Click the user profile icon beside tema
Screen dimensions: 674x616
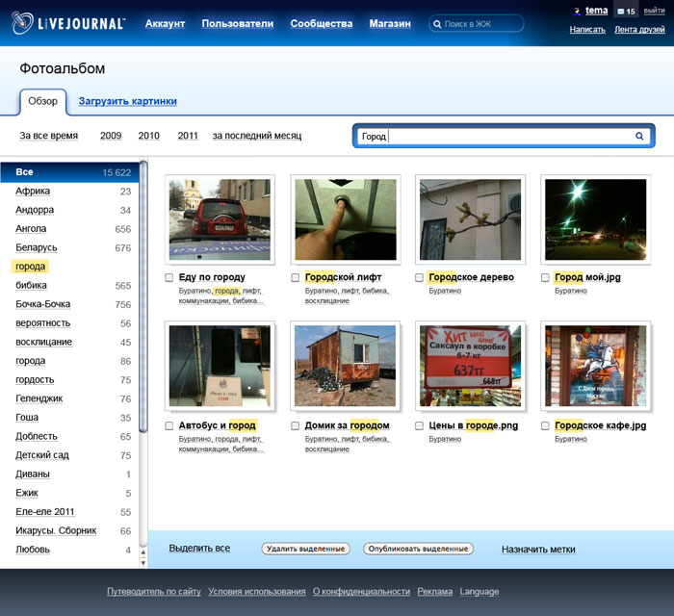[577, 12]
